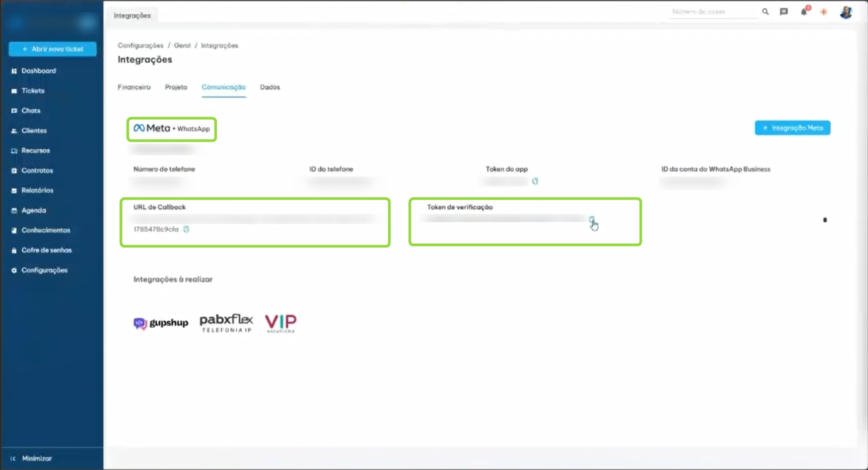
Task: Open the notifications bell
Action: (x=804, y=12)
